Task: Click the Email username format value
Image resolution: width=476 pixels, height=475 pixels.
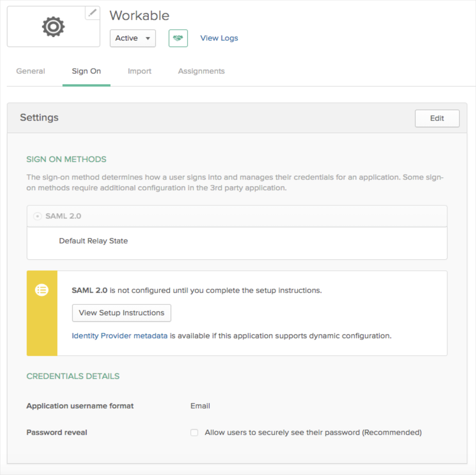Action: click(x=200, y=406)
